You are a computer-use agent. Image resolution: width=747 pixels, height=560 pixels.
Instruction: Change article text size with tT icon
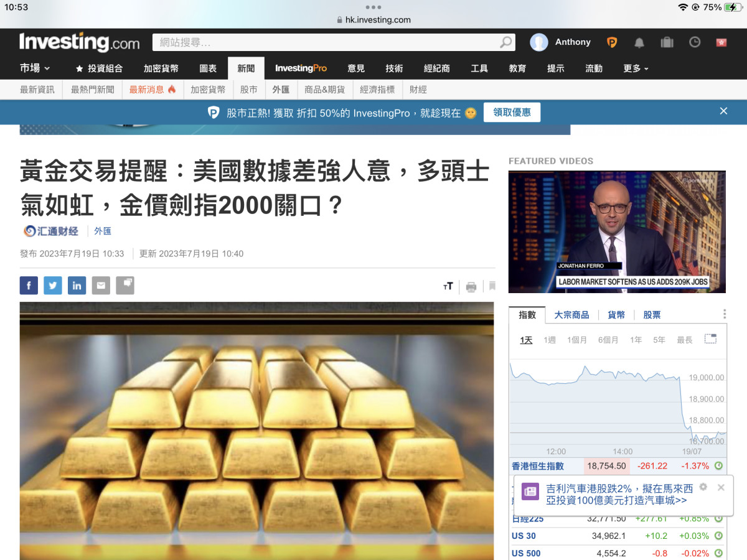coord(448,286)
